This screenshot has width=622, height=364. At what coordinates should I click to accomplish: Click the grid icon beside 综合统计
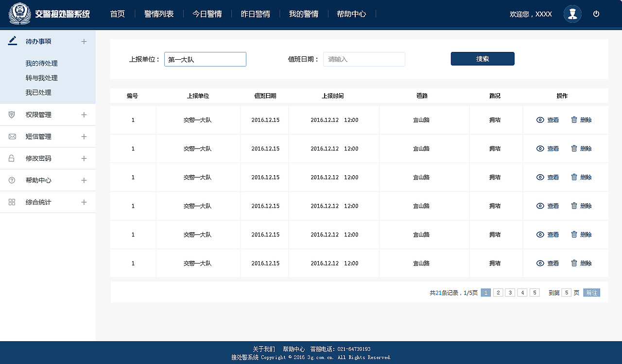click(x=12, y=202)
